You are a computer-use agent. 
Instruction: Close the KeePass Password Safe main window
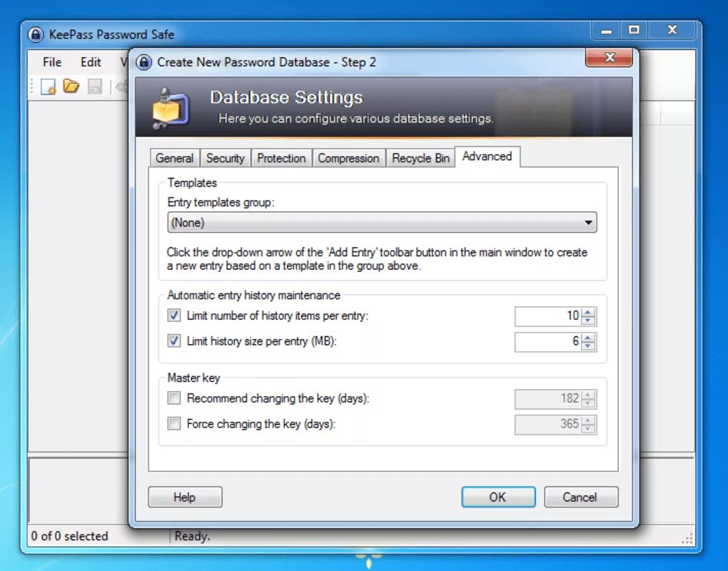click(x=672, y=31)
